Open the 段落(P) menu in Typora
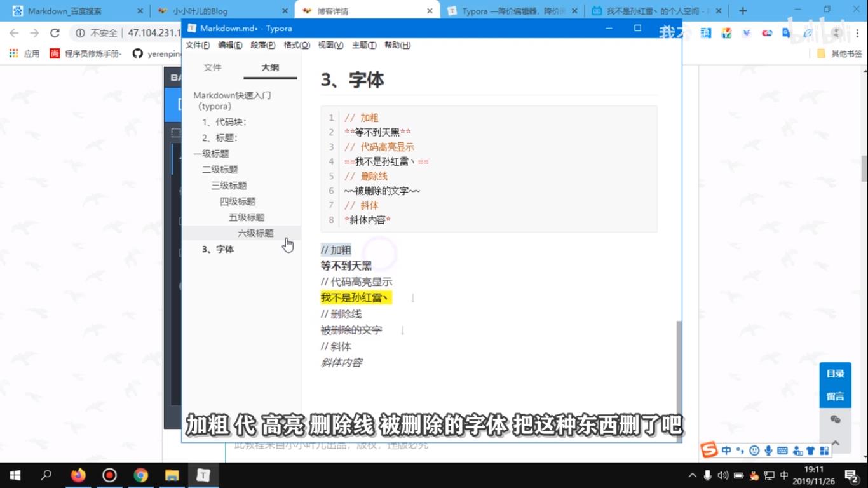The height and width of the screenshot is (488, 868). point(263,45)
